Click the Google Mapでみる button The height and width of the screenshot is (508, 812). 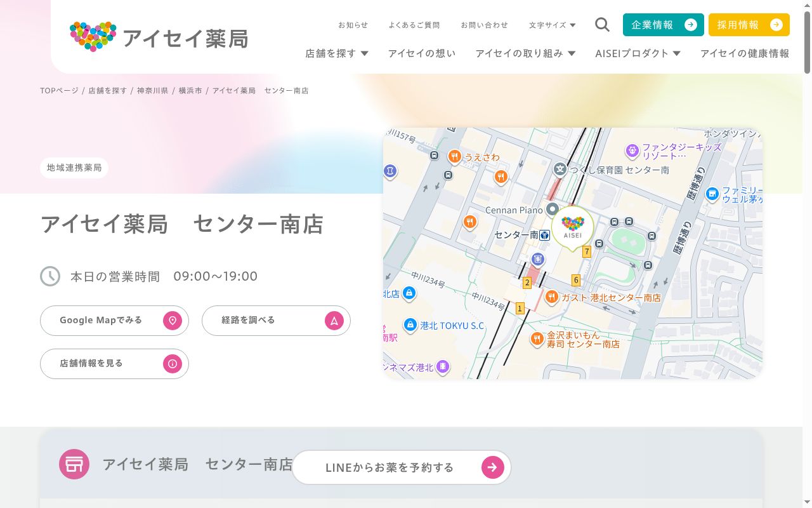pos(114,321)
